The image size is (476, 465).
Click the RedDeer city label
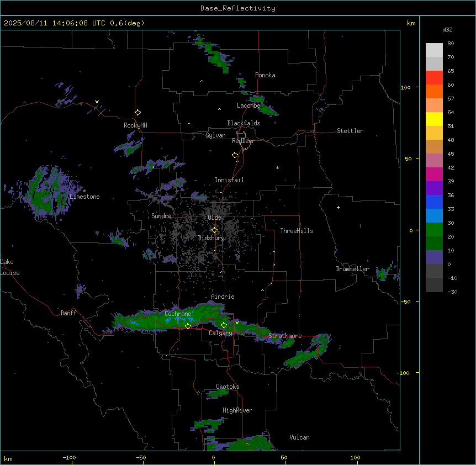point(243,141)
